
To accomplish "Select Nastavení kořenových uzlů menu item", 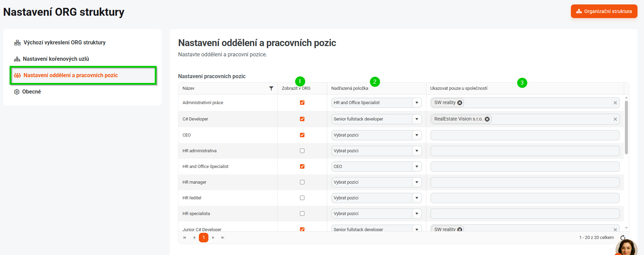I will tap(56, 59).
